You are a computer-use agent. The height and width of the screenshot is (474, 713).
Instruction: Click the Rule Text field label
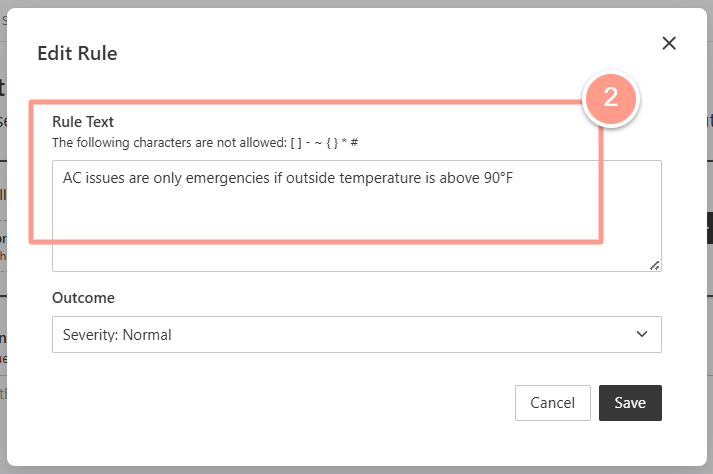point(83,122)
